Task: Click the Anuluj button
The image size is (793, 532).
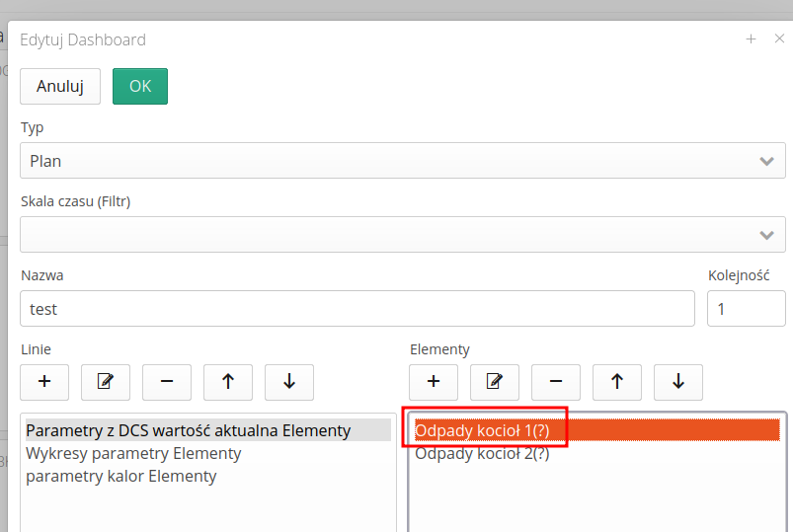Action: pos(60,86)
